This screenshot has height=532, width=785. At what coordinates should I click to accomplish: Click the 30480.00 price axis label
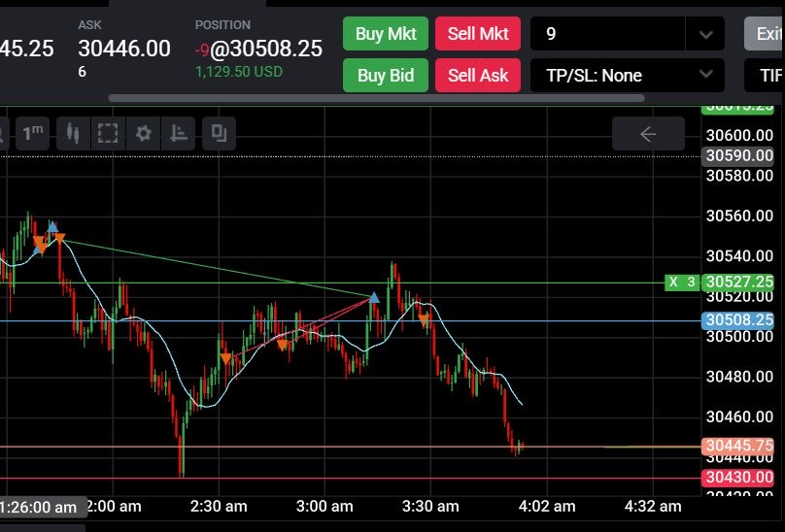point(739,377)
